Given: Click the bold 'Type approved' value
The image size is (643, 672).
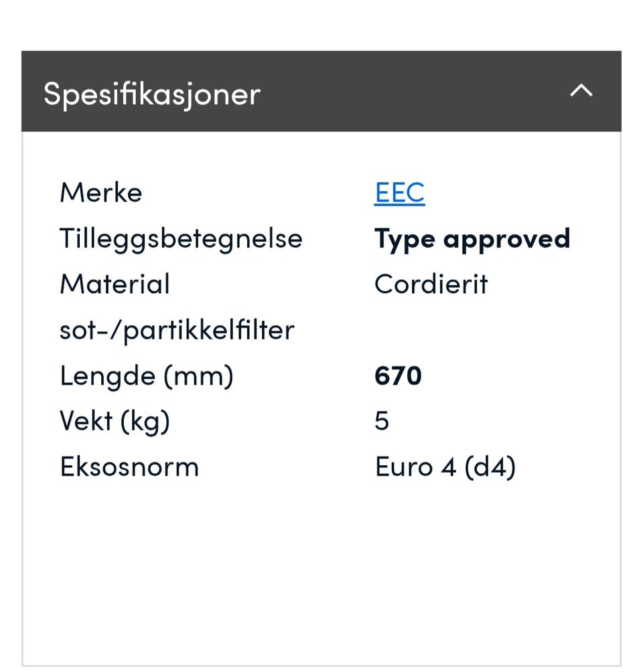Looking at the screenshot, I should pyautogui.click(x=472, y=238).
